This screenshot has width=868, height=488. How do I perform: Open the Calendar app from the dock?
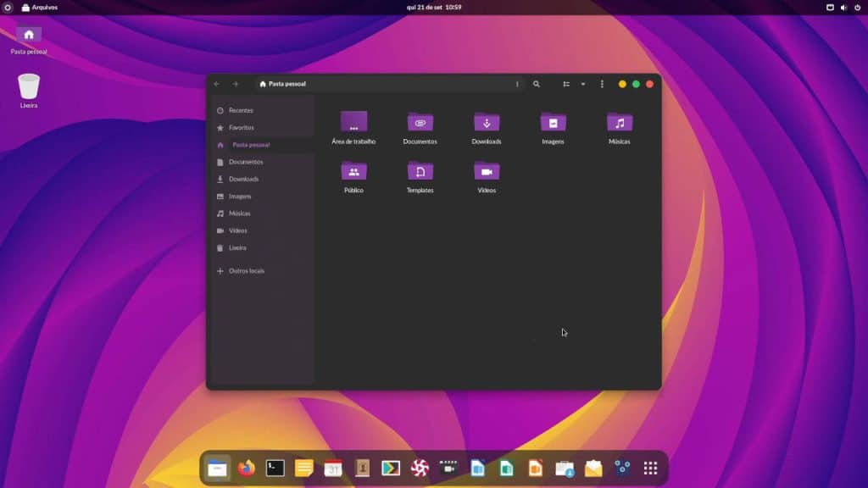tap(332, 466)
